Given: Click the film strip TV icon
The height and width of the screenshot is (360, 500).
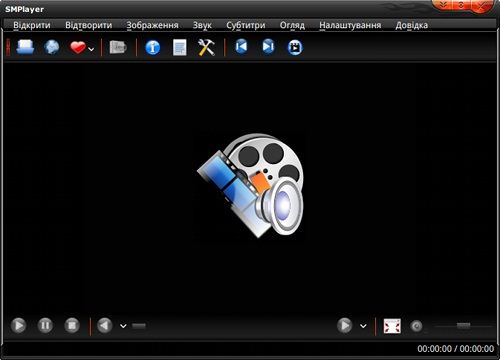Looking at the screenshot, I should (295, 47).
